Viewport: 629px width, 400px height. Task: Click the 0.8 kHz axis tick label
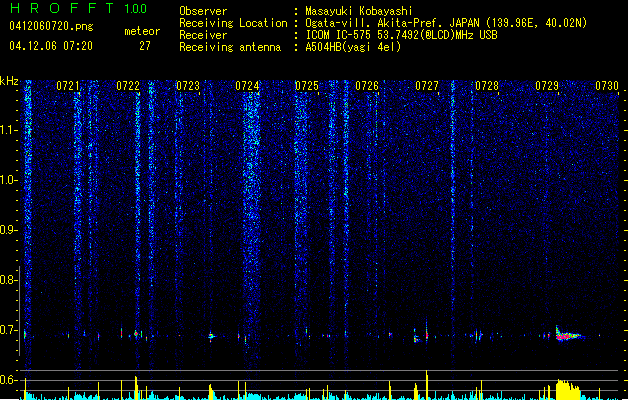click(9, 280)
